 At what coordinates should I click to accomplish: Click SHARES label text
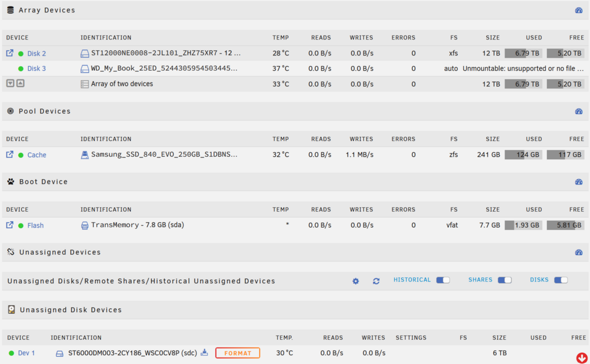[x=480, y=280]
